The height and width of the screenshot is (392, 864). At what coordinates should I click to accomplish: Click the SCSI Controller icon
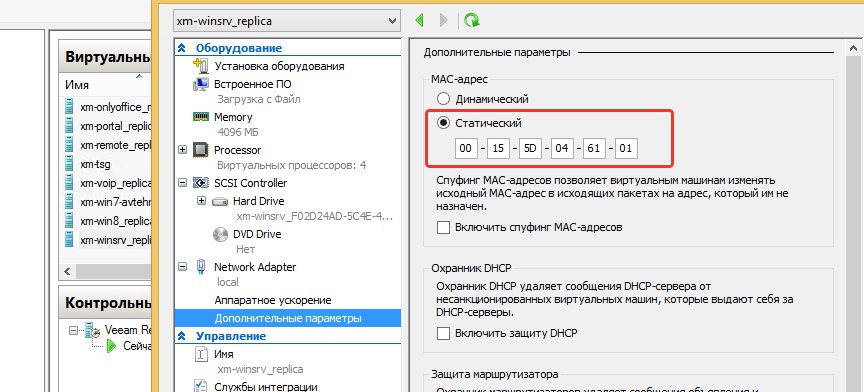point(201,182)
